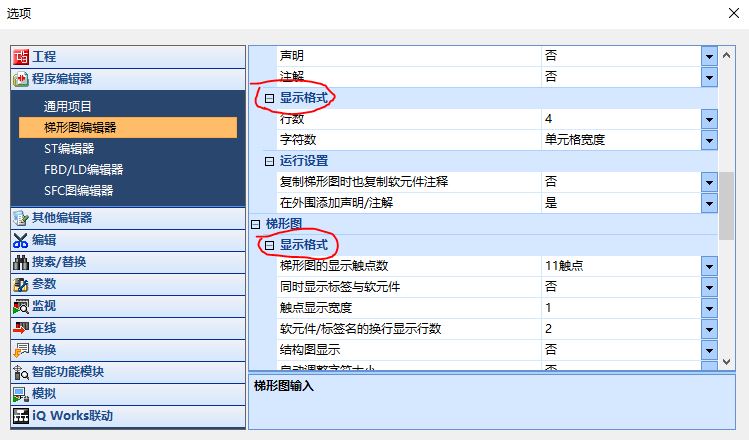Click the 其他编辑器 icon

[21, 218]
